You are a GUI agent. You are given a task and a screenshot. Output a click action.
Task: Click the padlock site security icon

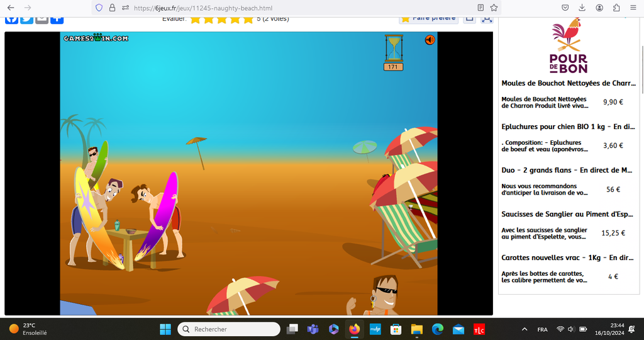point(112,8)
